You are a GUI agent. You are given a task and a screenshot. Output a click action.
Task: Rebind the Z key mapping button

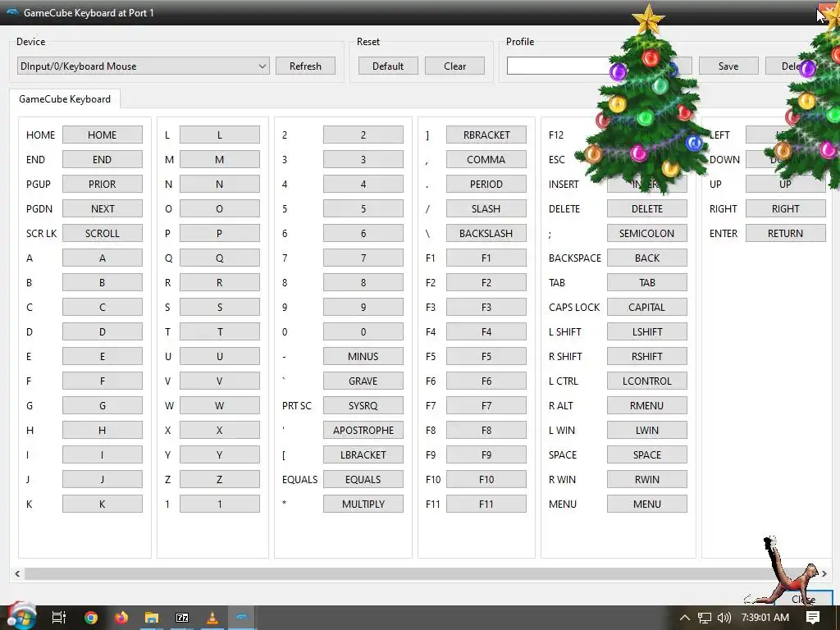click(x=220, y=479)
